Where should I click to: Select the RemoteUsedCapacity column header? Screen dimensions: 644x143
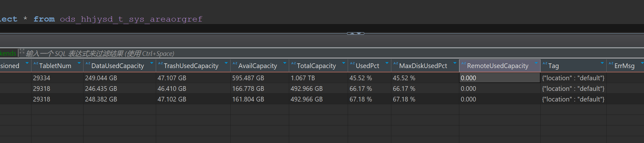click(x=497, y=66)
